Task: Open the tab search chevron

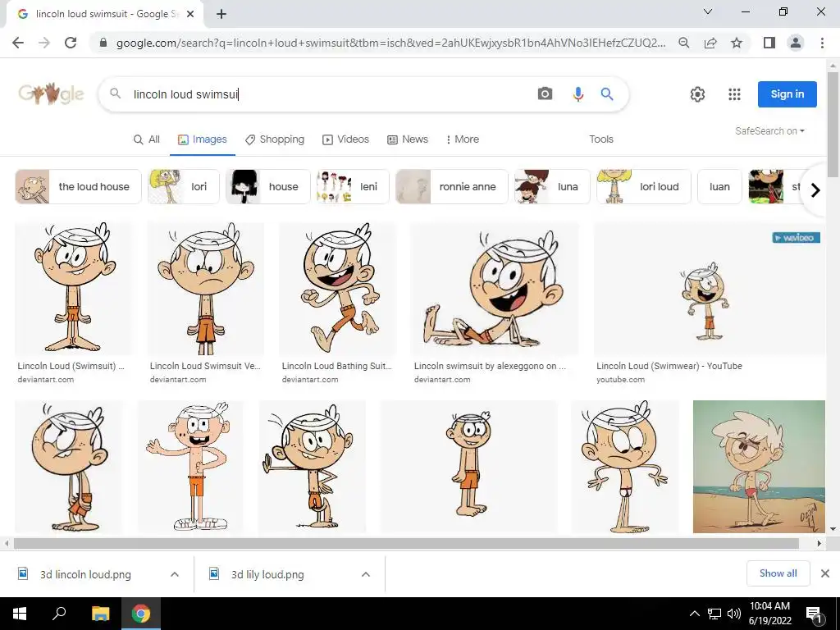Action: [708, 11]
